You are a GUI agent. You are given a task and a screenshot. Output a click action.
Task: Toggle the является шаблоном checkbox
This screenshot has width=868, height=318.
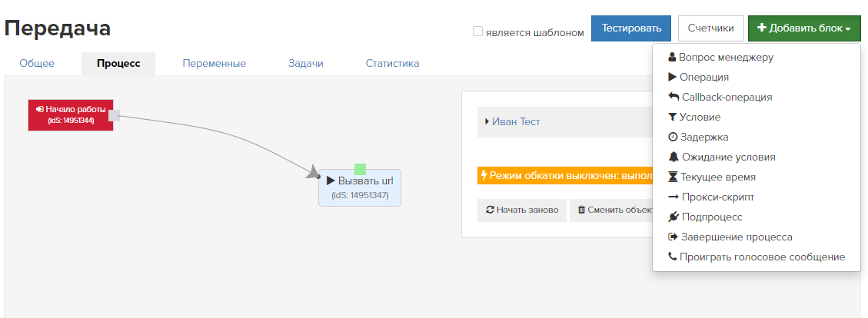(x=477, y=31)
